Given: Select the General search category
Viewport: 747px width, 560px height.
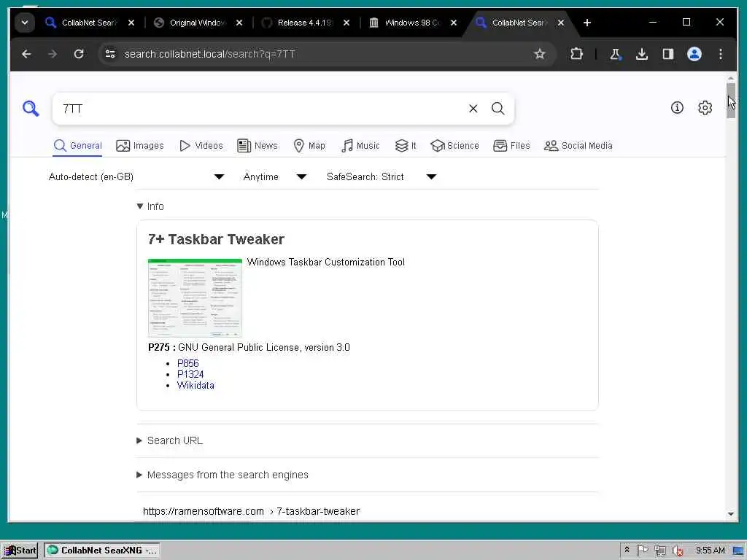Looking at the screenshot, I should [x=77, y=146].
